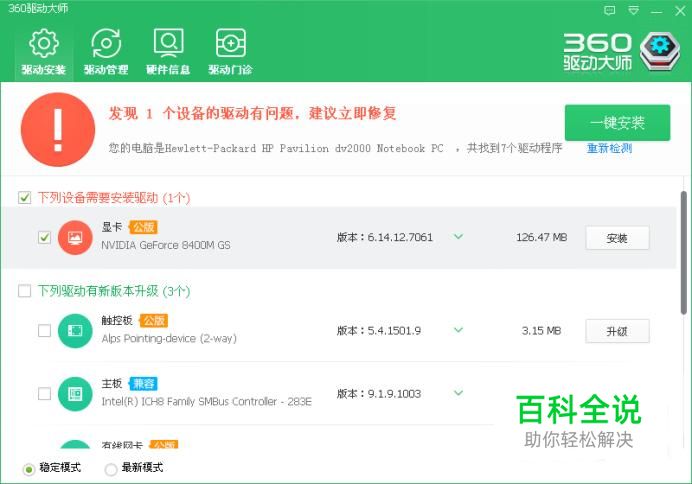The width and height of the screenshot is (692, 484).
Task: Switch to 驱动管理 tab
Action: pos(106,52)
